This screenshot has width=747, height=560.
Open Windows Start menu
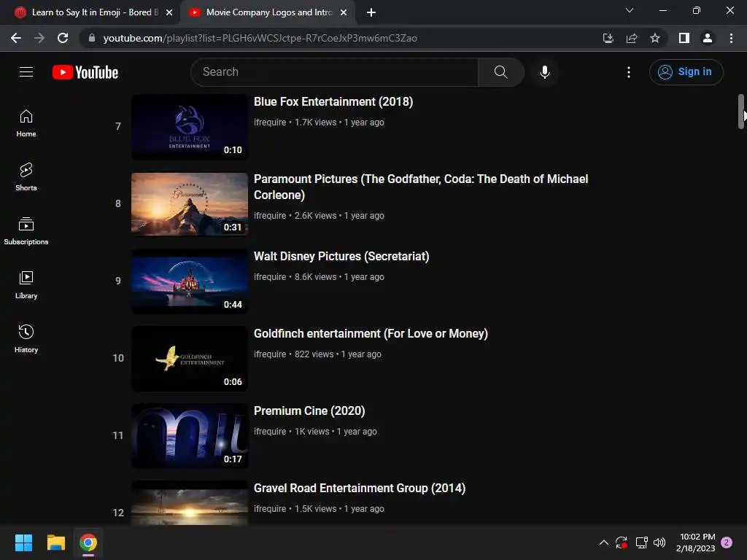pyautogui.click(x=23, y=542)
